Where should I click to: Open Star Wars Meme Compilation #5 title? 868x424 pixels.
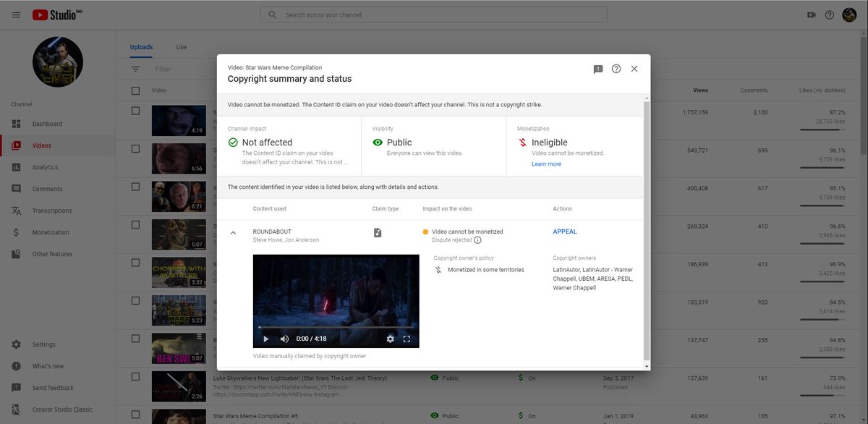tap(256, 416)
